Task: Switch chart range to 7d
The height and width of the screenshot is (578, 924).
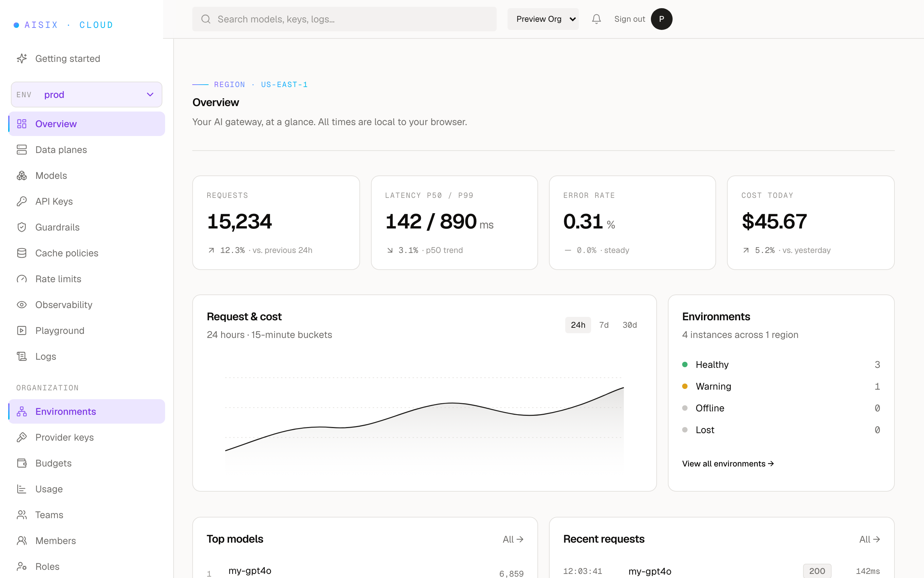Action: (604, 325)
